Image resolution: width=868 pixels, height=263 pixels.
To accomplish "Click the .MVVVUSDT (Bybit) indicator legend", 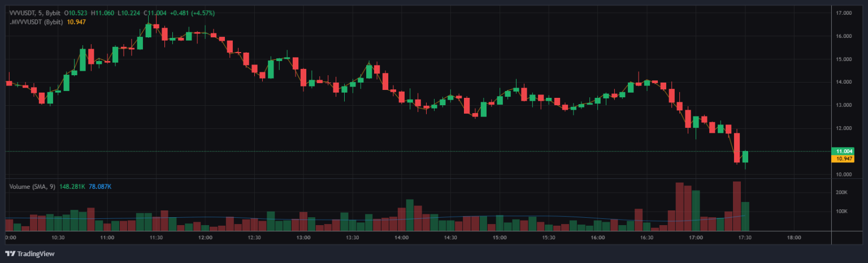I will (x=36, y=21).
